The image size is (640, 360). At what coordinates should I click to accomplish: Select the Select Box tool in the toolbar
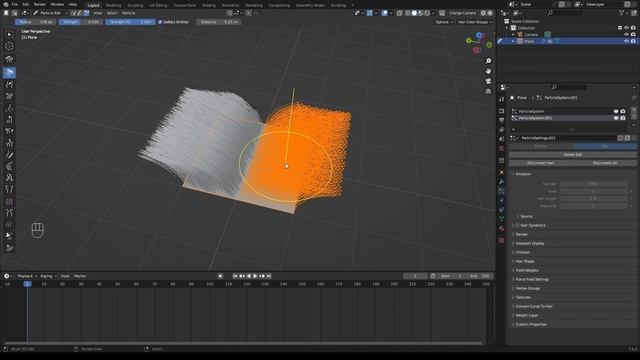pos(9,35)
